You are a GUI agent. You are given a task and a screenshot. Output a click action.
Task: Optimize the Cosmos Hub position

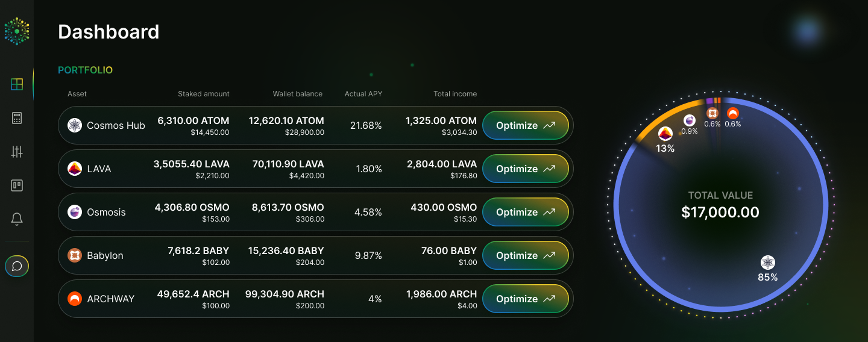526,125
